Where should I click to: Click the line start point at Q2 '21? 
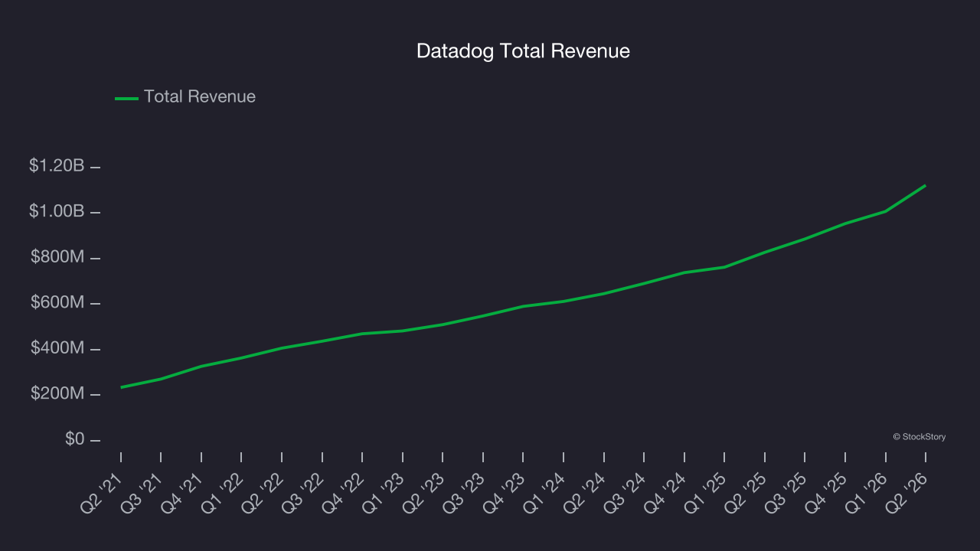[121, 387]
